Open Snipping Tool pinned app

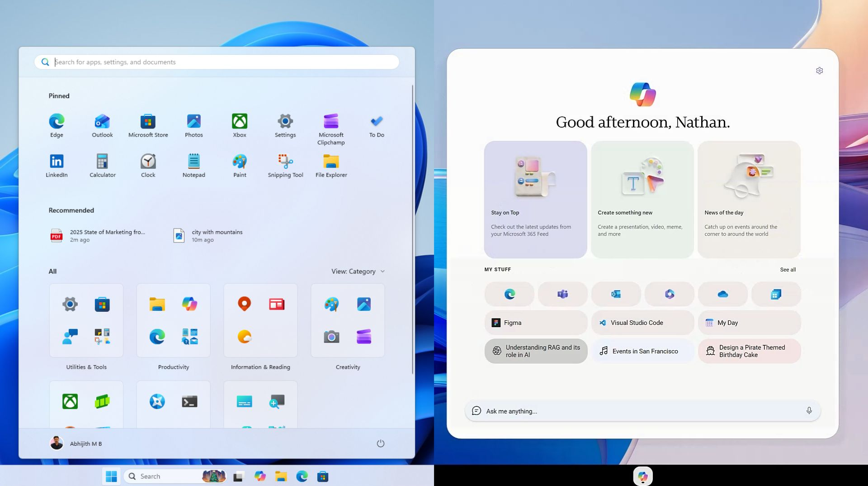tap(285, 166)
